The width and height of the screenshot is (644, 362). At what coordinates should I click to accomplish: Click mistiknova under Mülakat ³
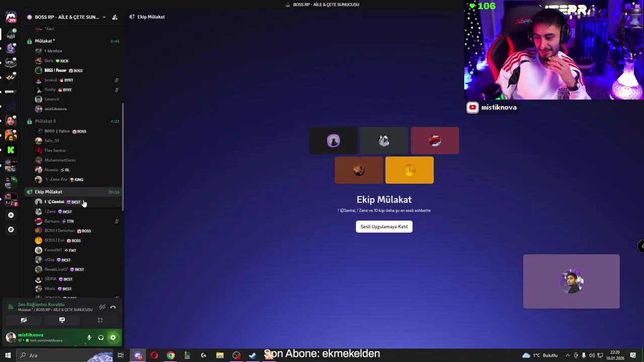coord(77,109)
